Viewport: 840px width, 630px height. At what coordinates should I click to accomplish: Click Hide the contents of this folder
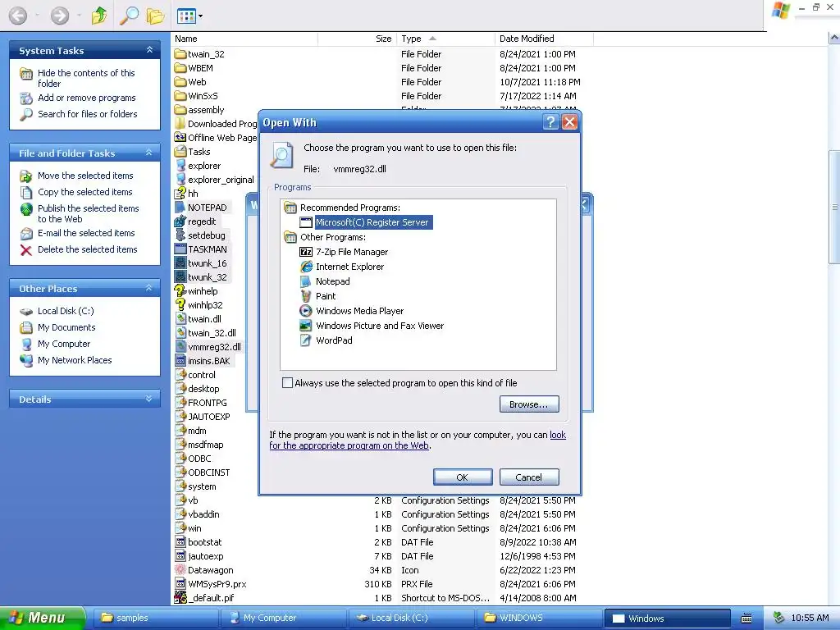[85, 78]
